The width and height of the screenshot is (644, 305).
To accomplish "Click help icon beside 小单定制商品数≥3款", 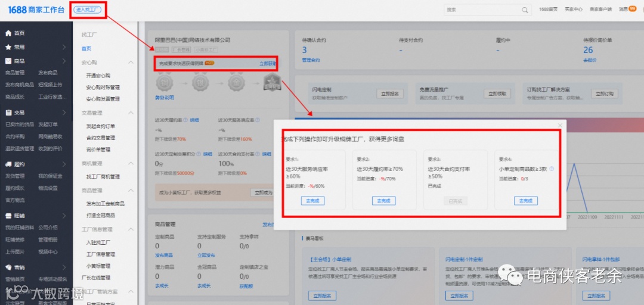I will [552, 169].
